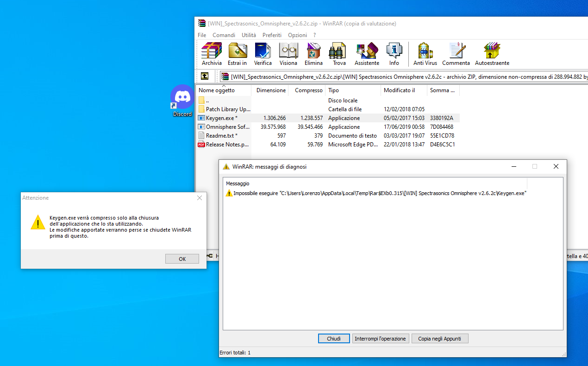Close the Attenzione dialog with X

[200, 198]
